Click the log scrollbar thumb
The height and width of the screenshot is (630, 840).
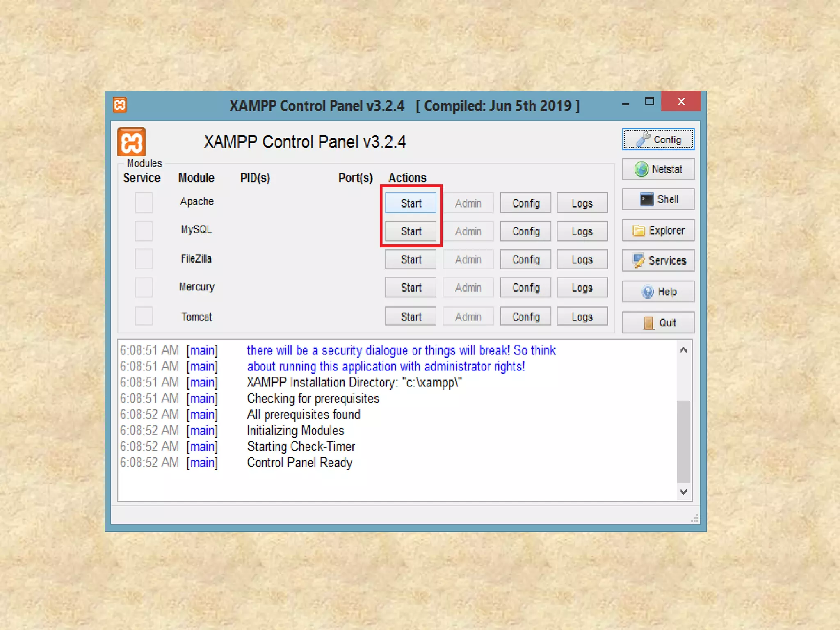[x=683, y=441]
